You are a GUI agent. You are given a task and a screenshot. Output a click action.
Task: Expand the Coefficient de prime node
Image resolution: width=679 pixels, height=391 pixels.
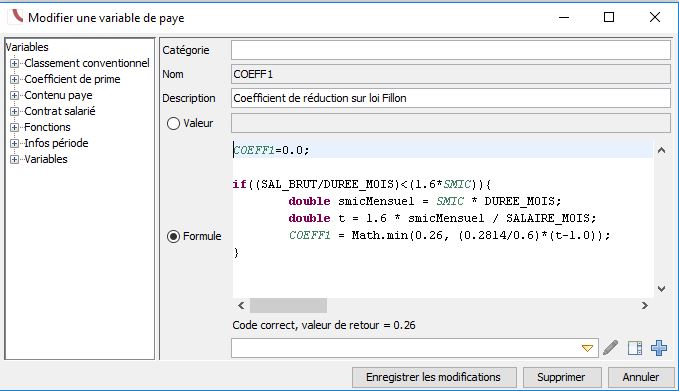(x=14, y=79)
